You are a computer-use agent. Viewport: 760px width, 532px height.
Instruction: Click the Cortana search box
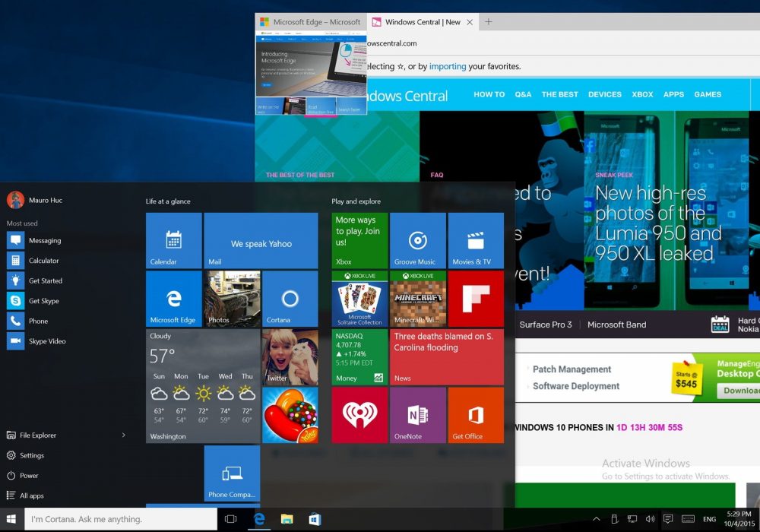pyautogui.click(x=122, y=519)
